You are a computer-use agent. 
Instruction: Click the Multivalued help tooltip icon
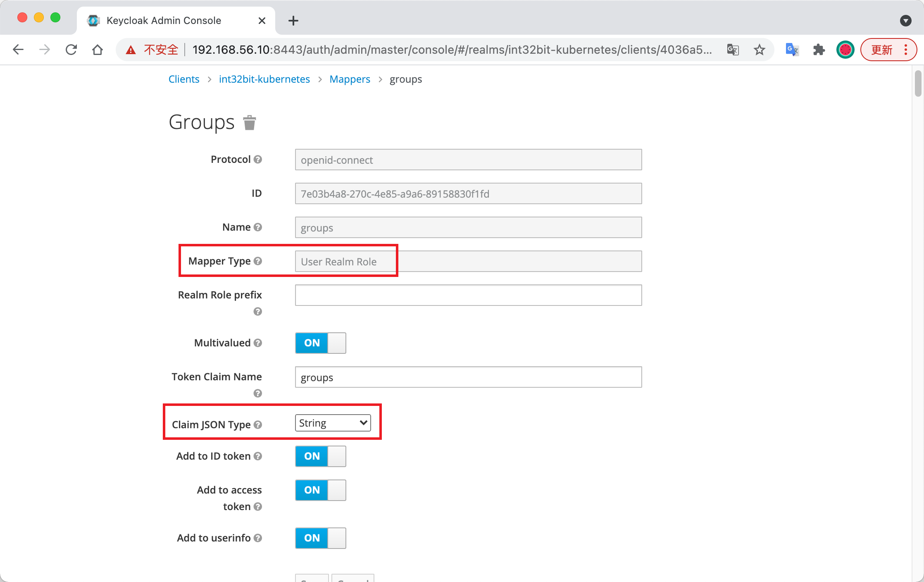coord(258,343)
